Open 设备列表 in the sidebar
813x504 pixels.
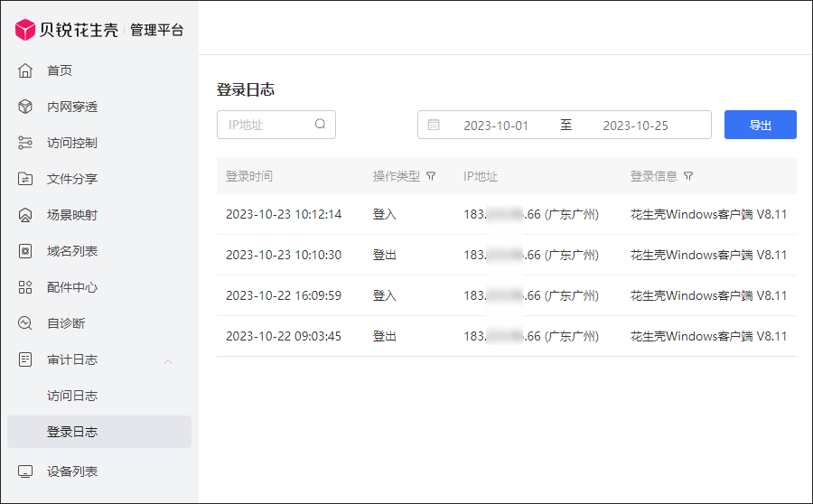(x=72, y=471)
